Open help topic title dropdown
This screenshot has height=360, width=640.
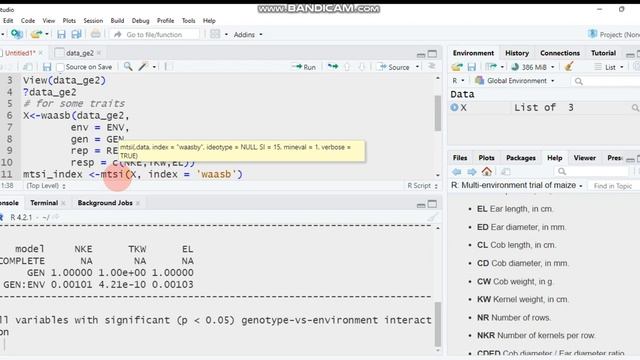click(x=517, y=185)
